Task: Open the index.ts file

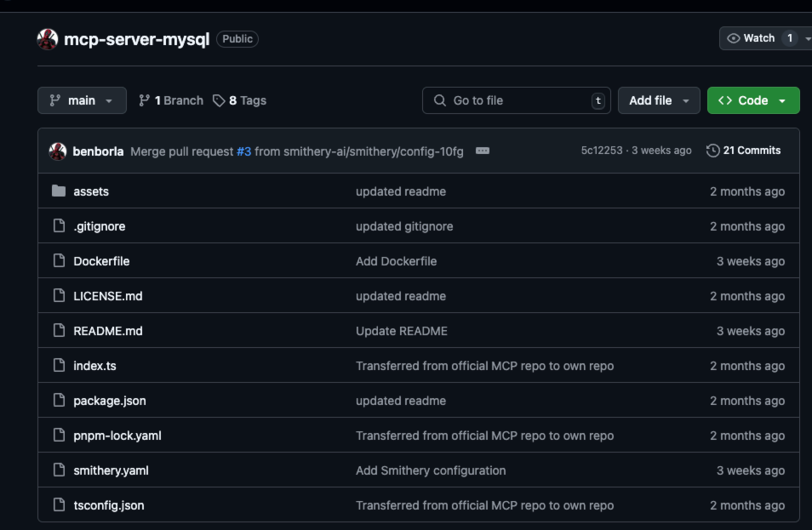Action: tap(94, 366)
